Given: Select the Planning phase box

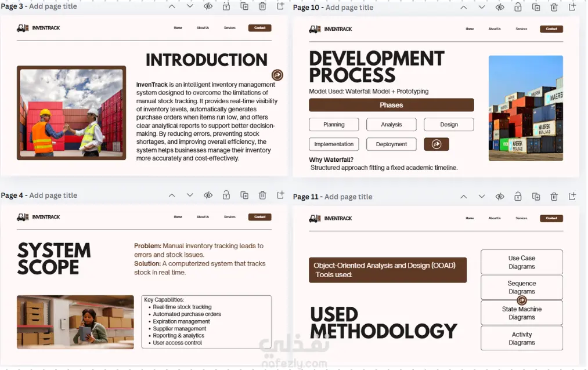Looking at the screenshot, I should tap(334, 124).
